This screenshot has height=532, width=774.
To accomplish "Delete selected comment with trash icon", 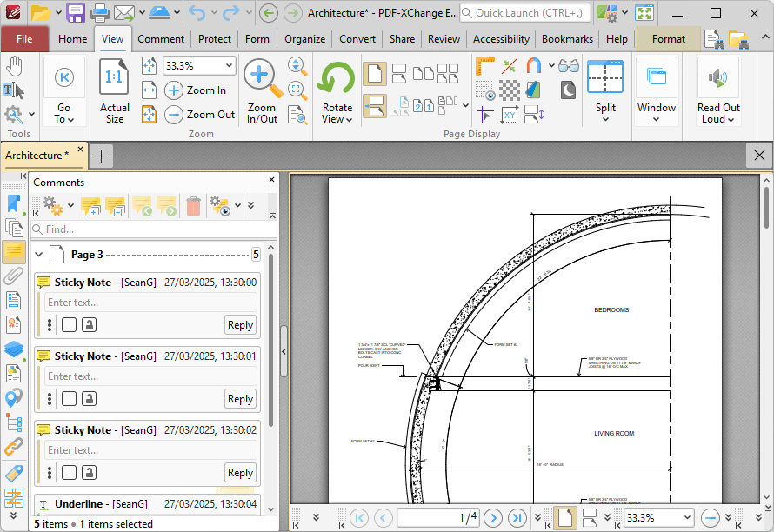I will click(x=193, y=206).
